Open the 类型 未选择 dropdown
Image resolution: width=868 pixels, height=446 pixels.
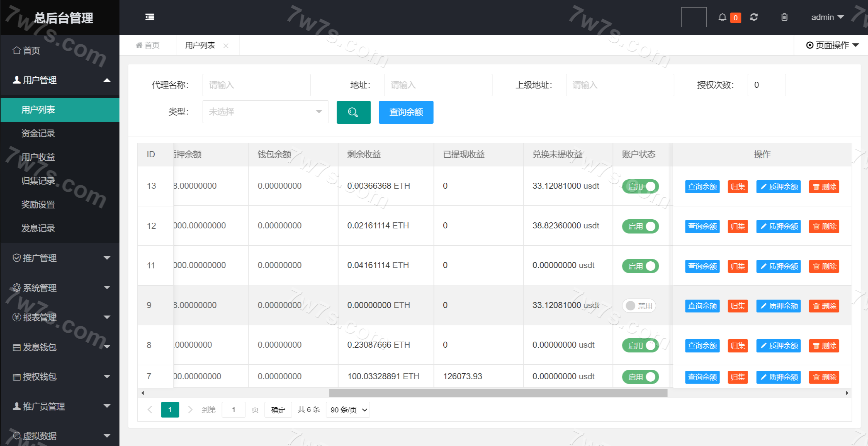click(x=265, y=111)
